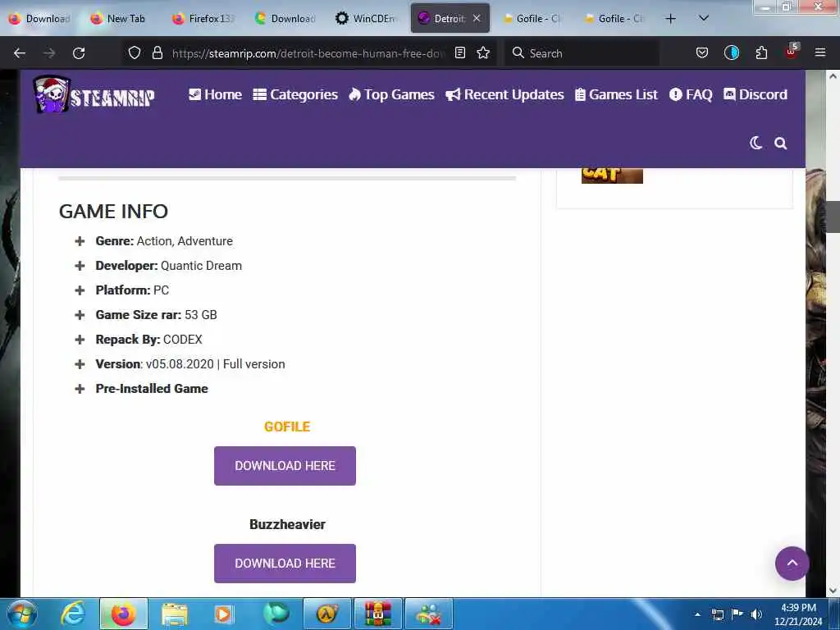Image resolution: width=840 pixels, height=630 pixels.
Task: Click the 'Version: v05.08.2020' line
Action: 190,364
